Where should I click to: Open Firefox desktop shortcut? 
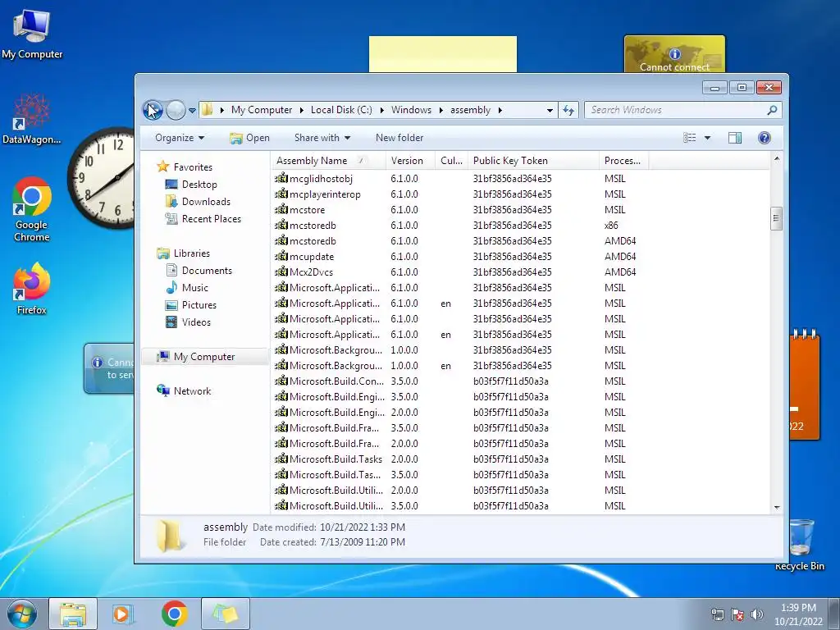tap(32, 290)
